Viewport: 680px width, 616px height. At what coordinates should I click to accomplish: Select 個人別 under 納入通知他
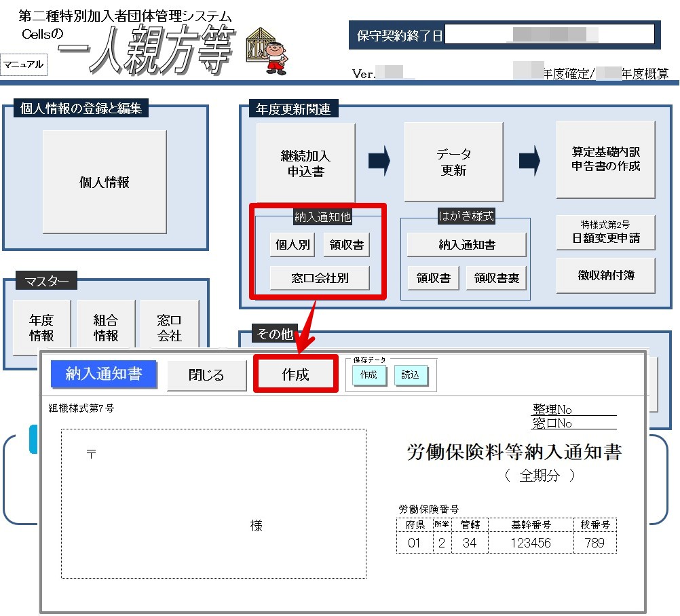[x=292, y=245]
